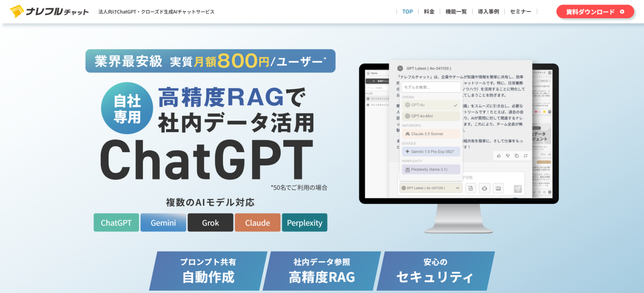
Task: Click the プロンプト共有 自動作成 banner
Action: (x=208, y=271)
